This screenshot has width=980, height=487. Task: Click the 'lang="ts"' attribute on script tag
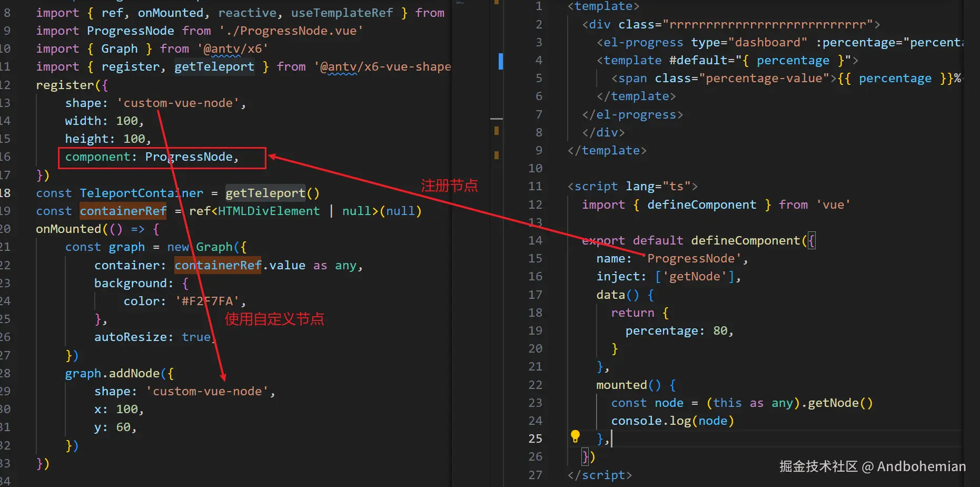pyautogui.click(x=658, y=186)
